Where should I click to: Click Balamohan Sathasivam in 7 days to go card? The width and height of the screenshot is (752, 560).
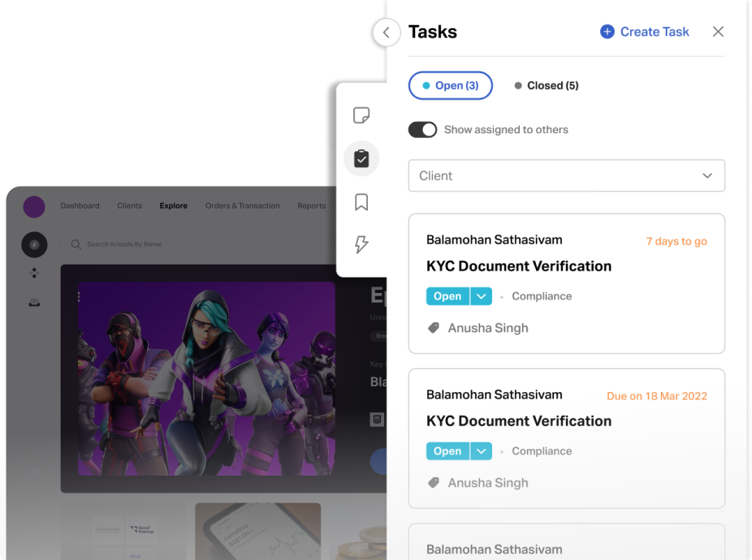pos(495,239)
